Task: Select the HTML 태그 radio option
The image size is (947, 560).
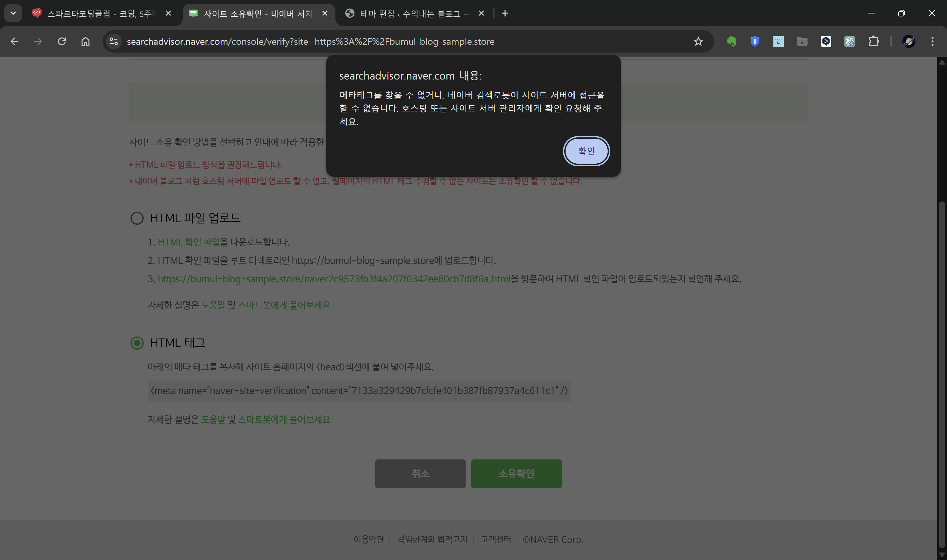Action: (x=137, y=343)
